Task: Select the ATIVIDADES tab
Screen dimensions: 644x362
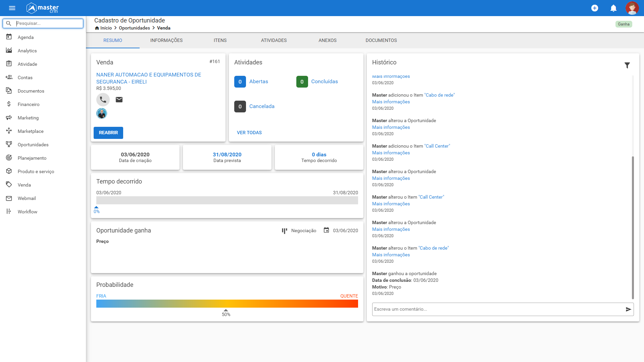Action: point(274,40)
